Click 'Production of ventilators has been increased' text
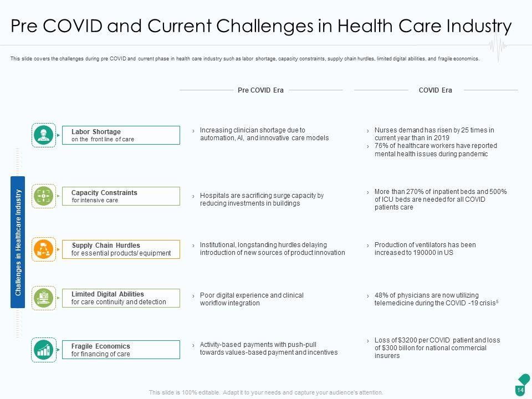532x399 pixels. point(425,249)
